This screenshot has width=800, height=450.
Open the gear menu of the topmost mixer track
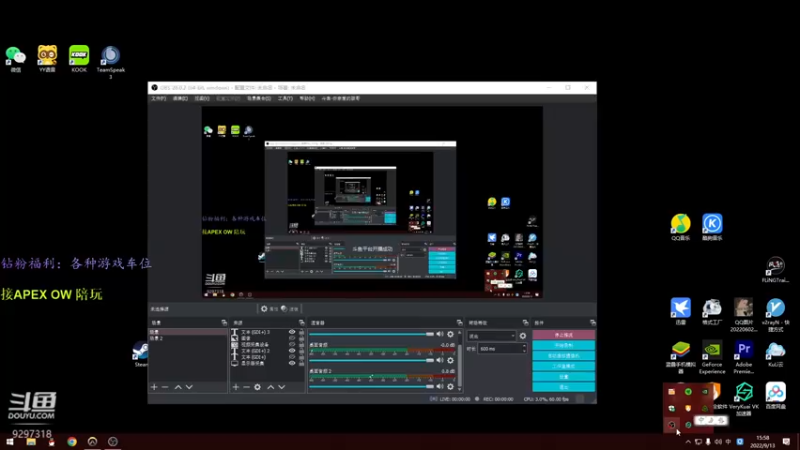(x=451, y=334)
